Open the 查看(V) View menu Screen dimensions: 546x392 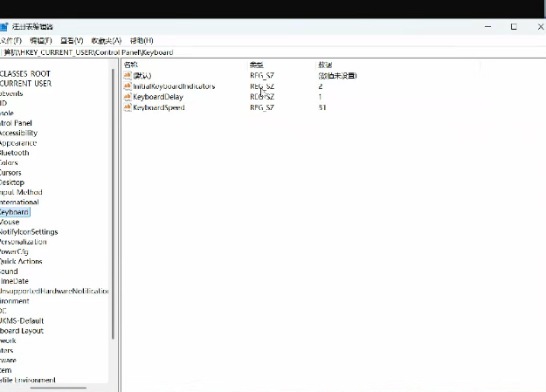click(x=72, y=41)
